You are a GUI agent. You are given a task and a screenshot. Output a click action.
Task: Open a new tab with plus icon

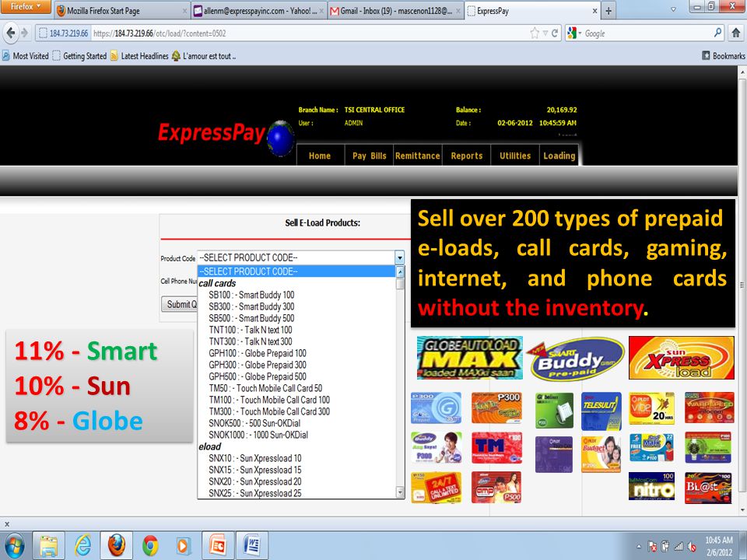pyautogui.click(x=608, y=11)
